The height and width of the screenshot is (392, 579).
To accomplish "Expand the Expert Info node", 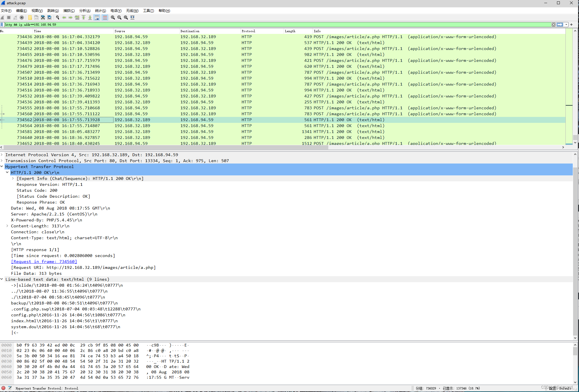I will pyautogui.click(x=13, y=178).
